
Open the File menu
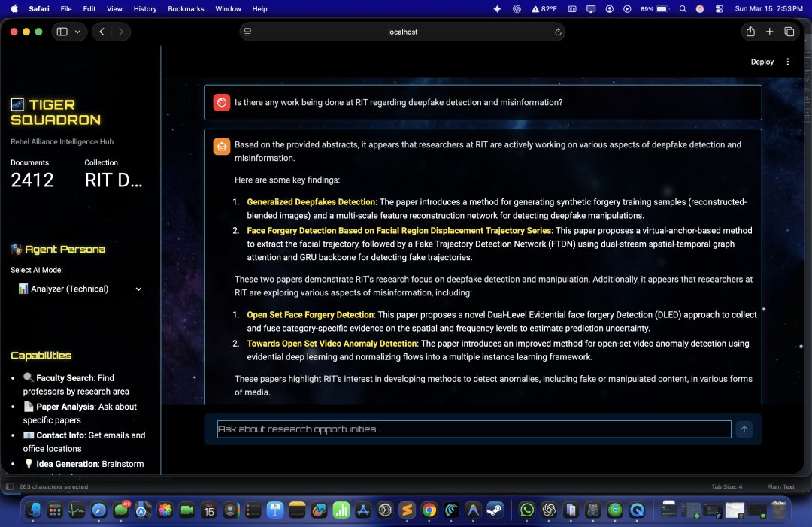coord(65,9)
